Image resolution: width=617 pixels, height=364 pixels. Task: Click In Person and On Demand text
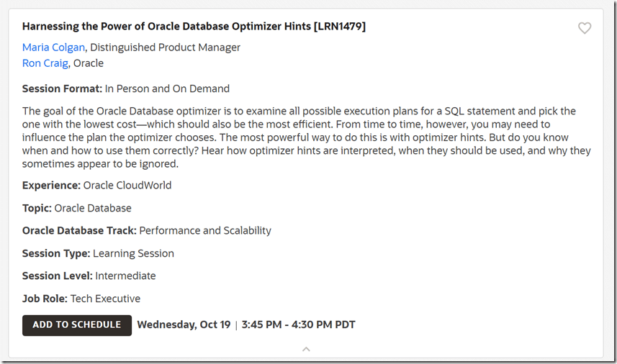pos(167,89)
